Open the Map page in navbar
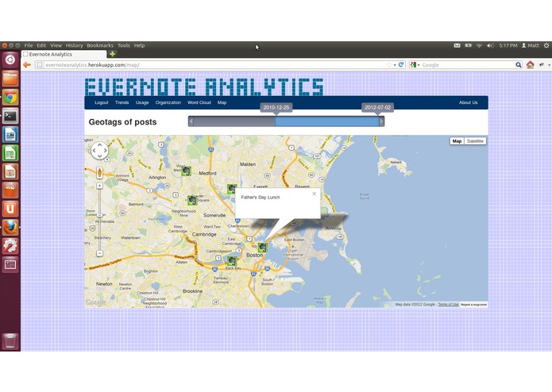This screenshot has width=552, height=392. pyautogui.click(x=222, y=102)
